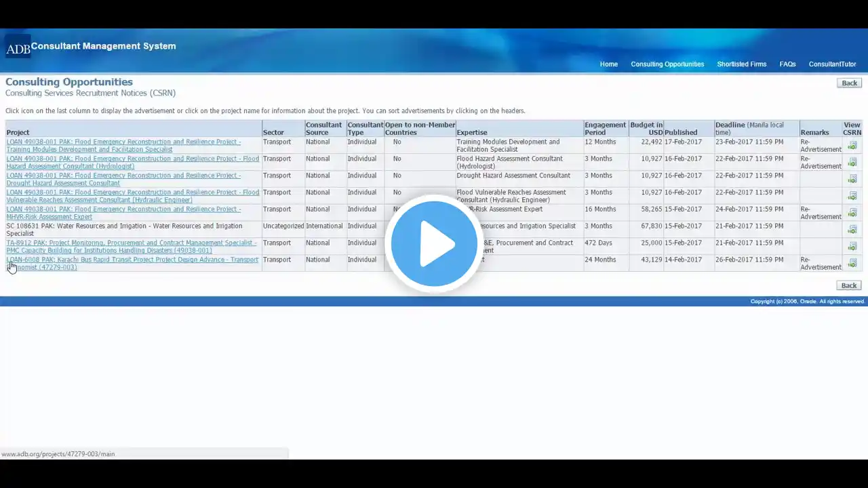The image size is (868, 488).
Task: Open View CSRN icon for Karachi Bus Rapid Transit row
Action: [852, 263]
